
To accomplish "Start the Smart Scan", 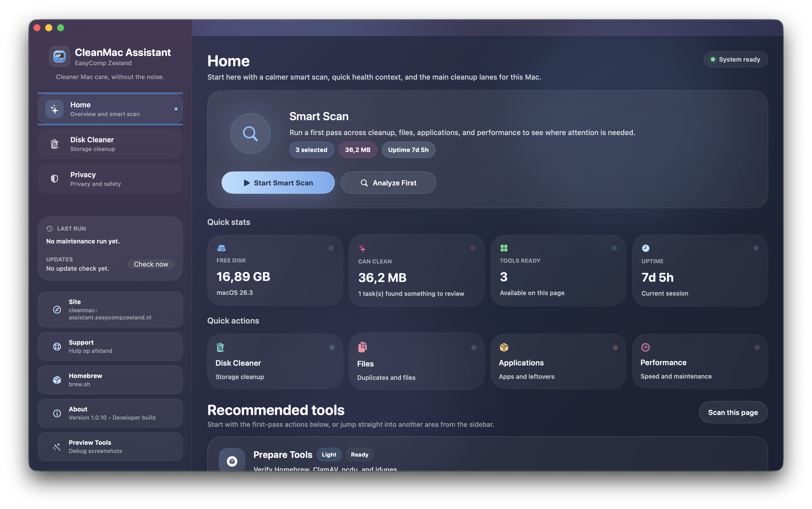I will [x=278, y=182].
